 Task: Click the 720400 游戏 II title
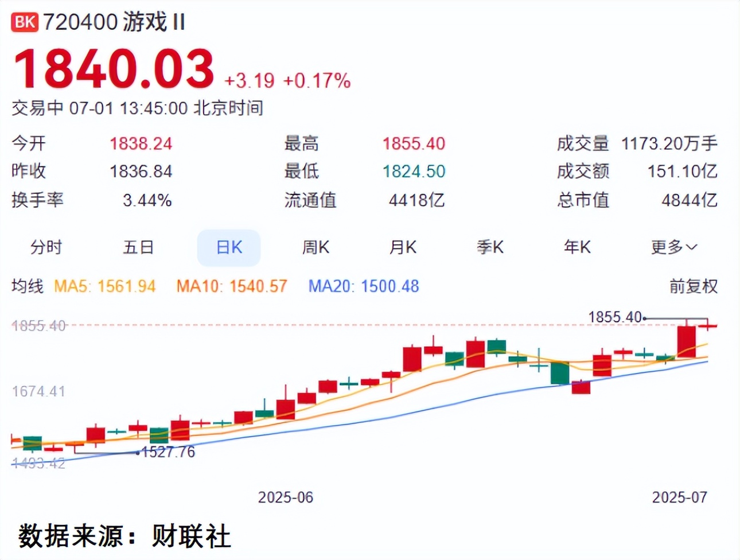pos(114,22)
